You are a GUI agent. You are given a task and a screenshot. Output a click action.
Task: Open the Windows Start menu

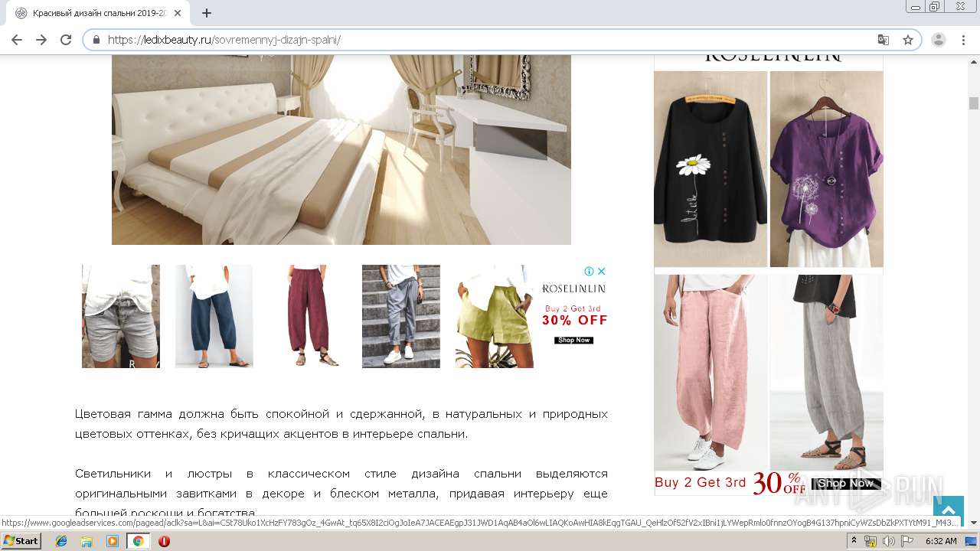[21, 540]
